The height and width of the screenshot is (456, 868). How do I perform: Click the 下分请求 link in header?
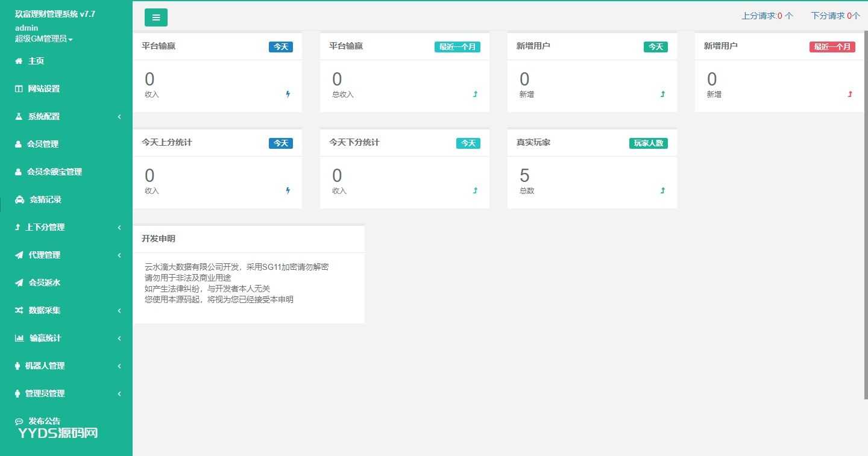coord(835,16)
